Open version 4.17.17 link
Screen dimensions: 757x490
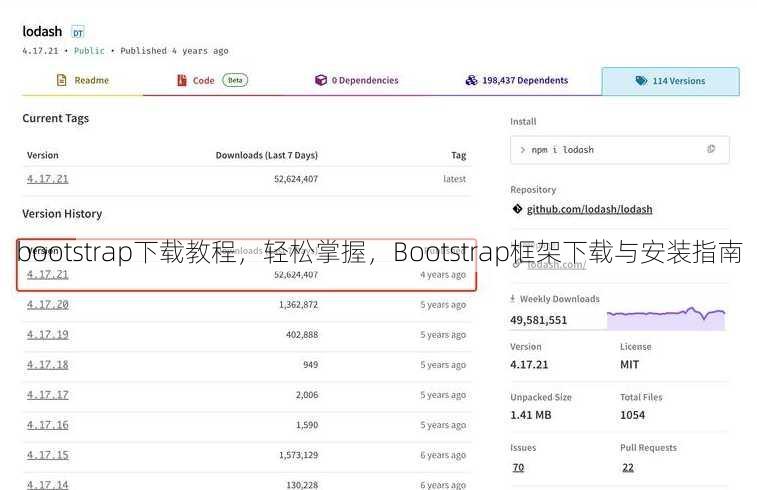[47, 394]
